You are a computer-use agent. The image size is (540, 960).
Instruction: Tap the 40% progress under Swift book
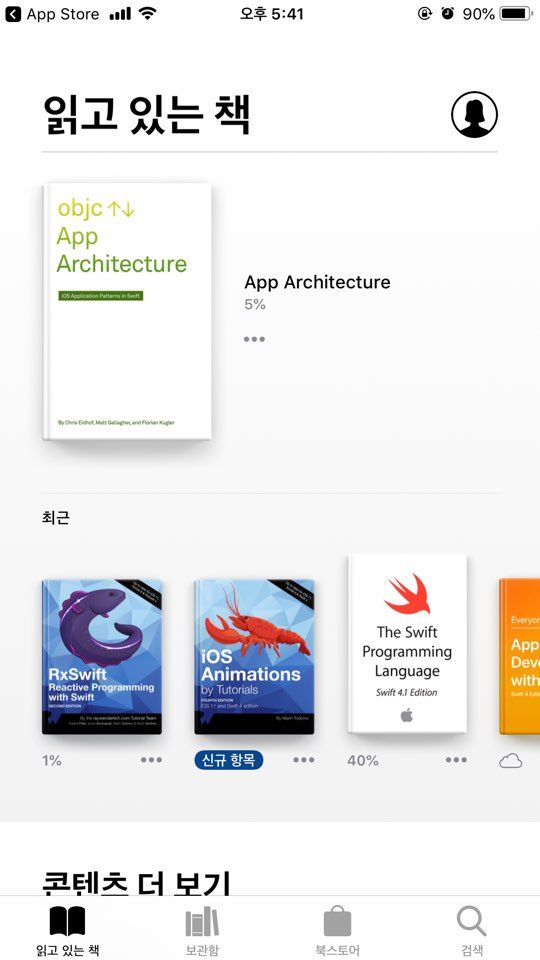[x=363, y=760]
